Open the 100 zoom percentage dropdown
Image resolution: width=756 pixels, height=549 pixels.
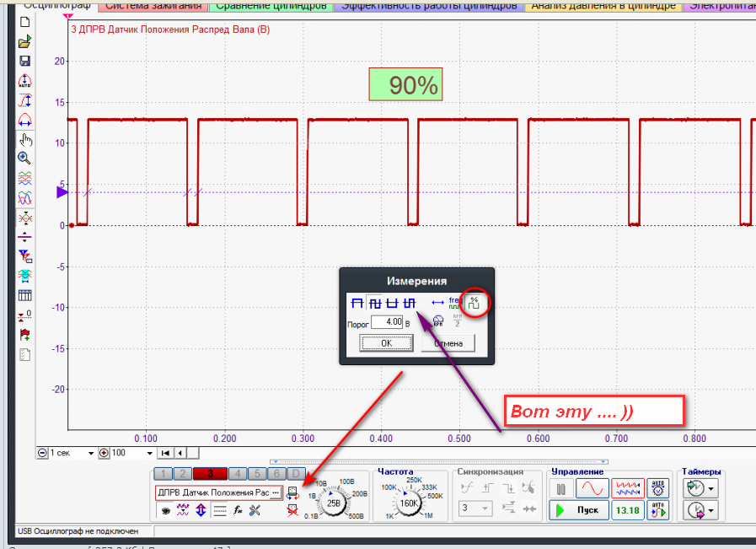coord(149,454)
